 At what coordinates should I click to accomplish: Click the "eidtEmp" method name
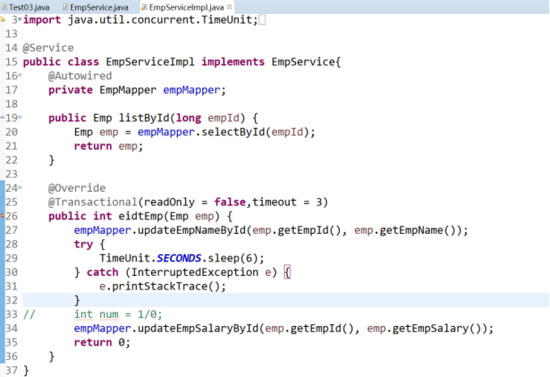pyautogui.click(x=141, y=216)
